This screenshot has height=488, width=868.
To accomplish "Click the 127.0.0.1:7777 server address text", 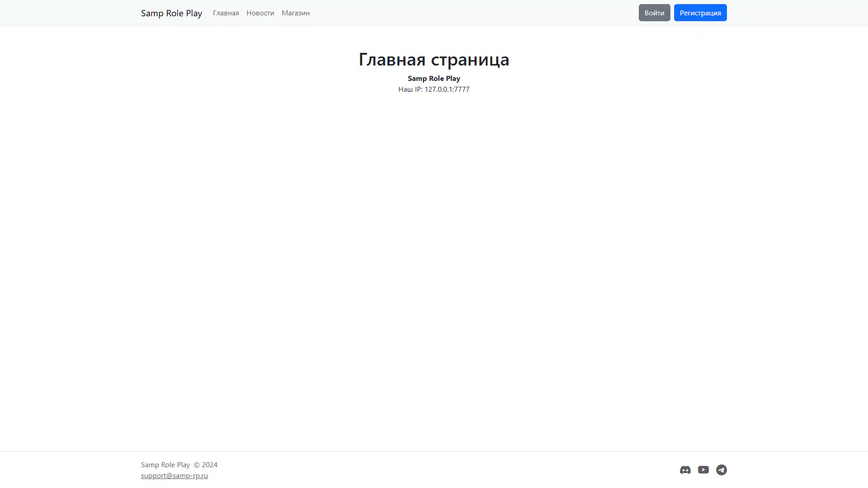I will (x=447, y=89).
